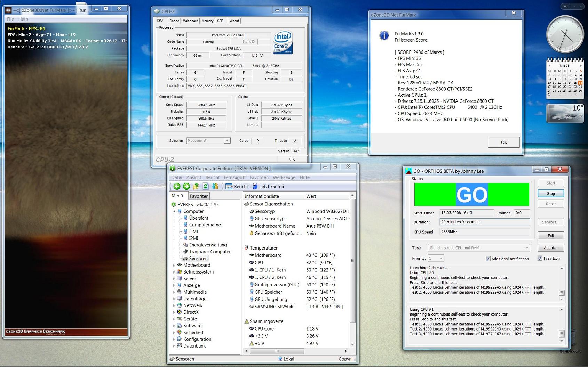The image size is (588, 367).
Task: Click Jetzt kaufen in EVEREST toolbar
Action: coord(268,187)
